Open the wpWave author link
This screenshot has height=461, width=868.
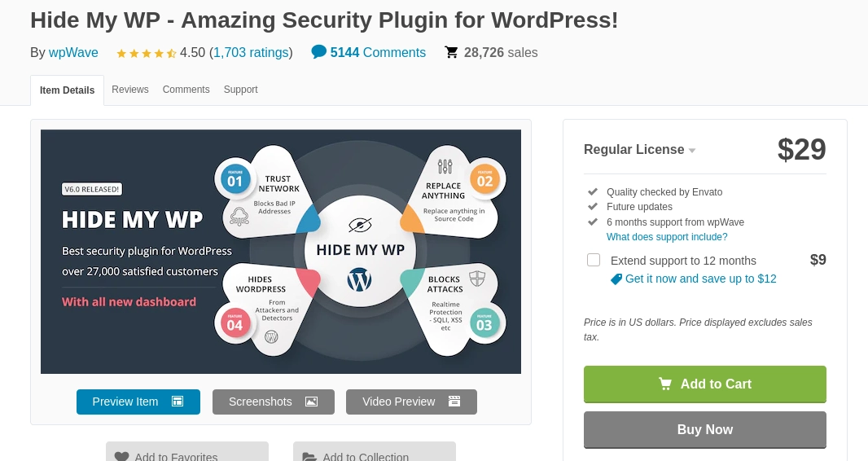73,53
